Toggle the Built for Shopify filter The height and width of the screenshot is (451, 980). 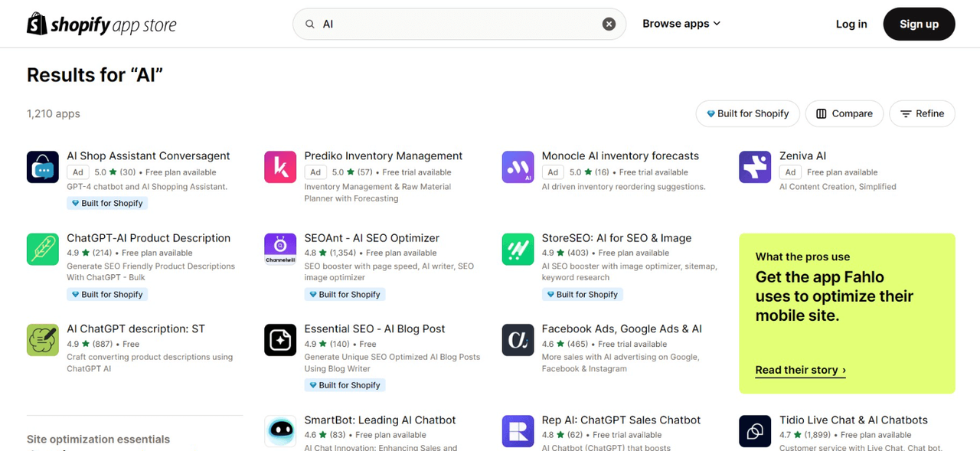[x=747, y=113]
